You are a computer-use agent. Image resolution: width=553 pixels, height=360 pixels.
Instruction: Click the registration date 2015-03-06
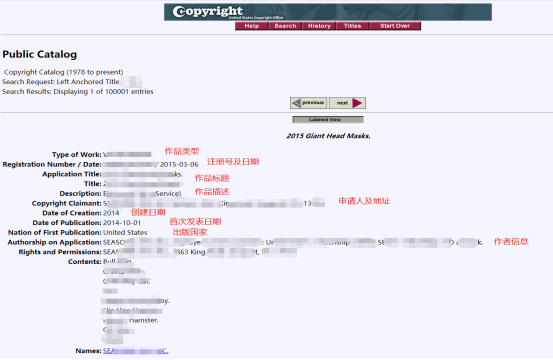point(179,165)
